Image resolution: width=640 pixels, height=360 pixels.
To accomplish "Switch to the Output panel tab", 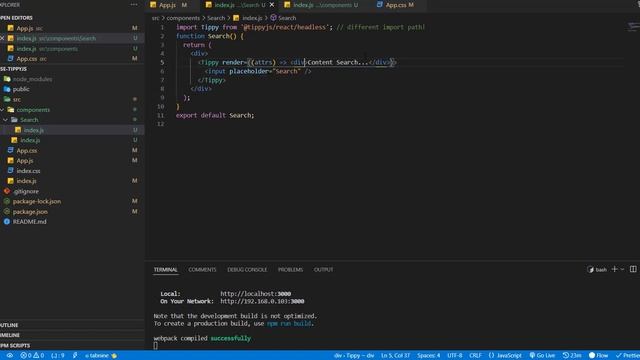I will pos(323,269).
